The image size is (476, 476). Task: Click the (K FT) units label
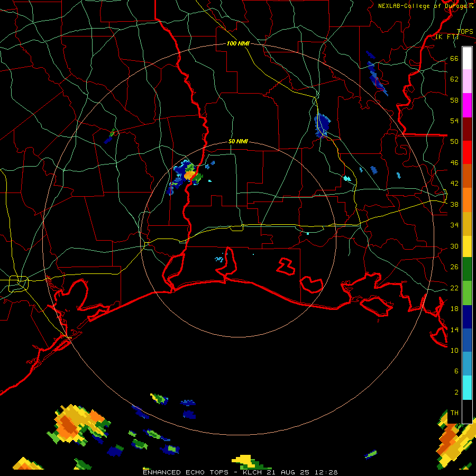click(x=447, y=36)
